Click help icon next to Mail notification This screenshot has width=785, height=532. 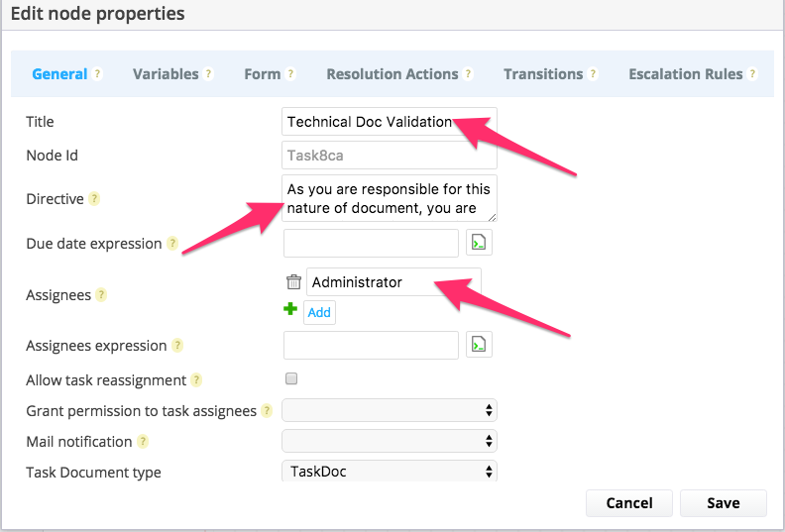(143, 442)
